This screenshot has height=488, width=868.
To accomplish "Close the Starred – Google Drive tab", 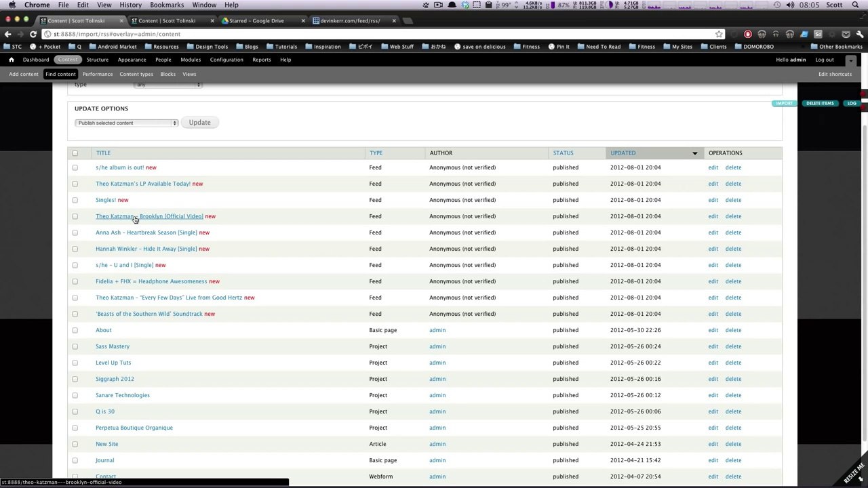I will click(x=303, y=21).
